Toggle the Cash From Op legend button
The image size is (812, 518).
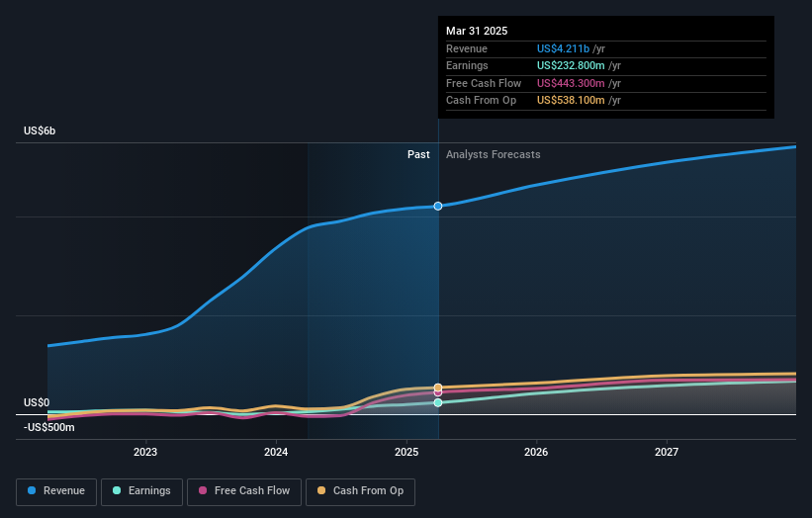[360, 491]
